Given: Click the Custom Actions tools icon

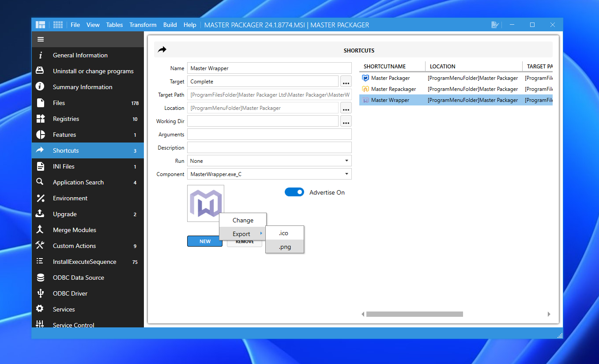Looking at the screenshot, I should 40,245.
